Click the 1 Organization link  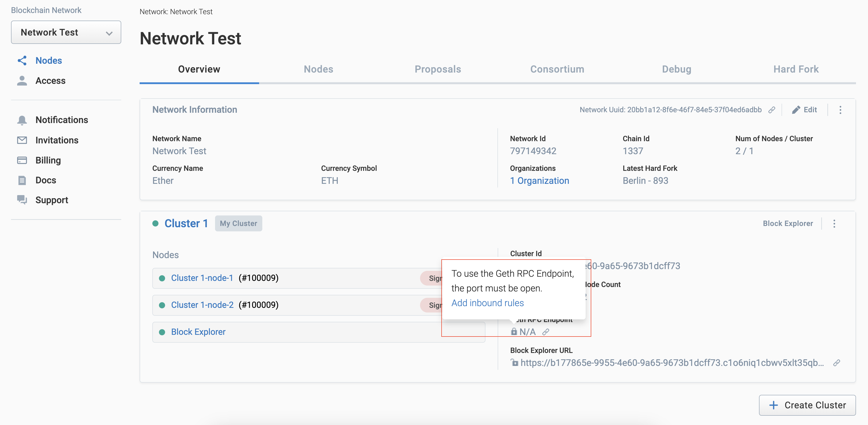pyautogui.click(x=540, y=180)
